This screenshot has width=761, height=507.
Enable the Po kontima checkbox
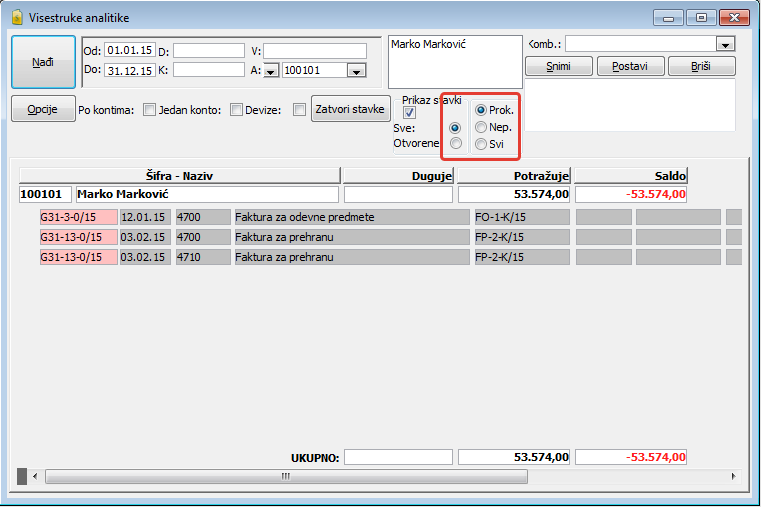pyautogui.click(x=149, y=110)
